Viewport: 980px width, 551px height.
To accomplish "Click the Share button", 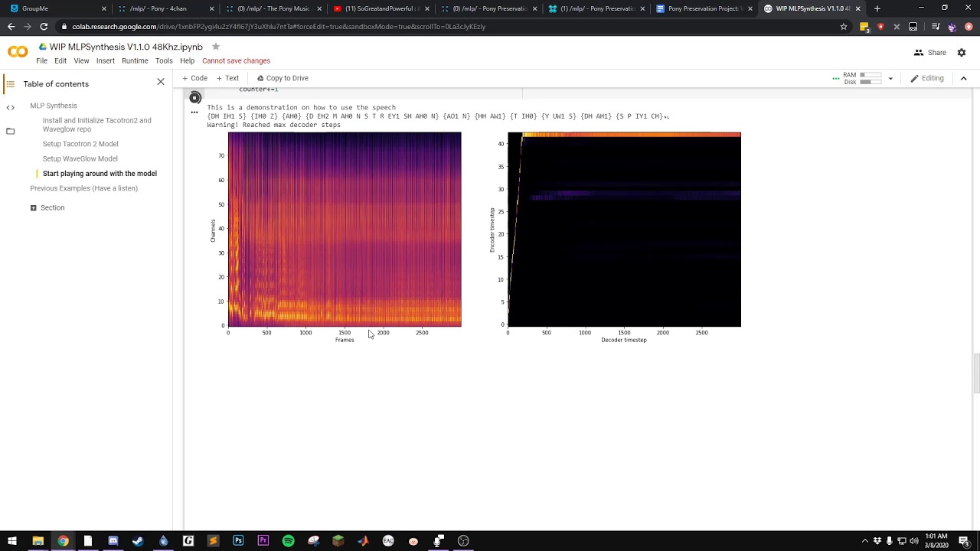I will click(930, 53).
